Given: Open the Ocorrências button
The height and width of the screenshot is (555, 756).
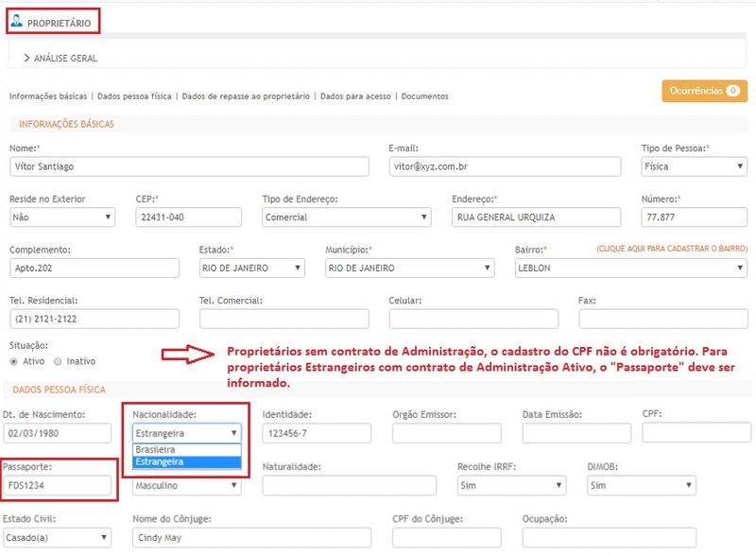Looking at the screenshot, I should 704,91.
